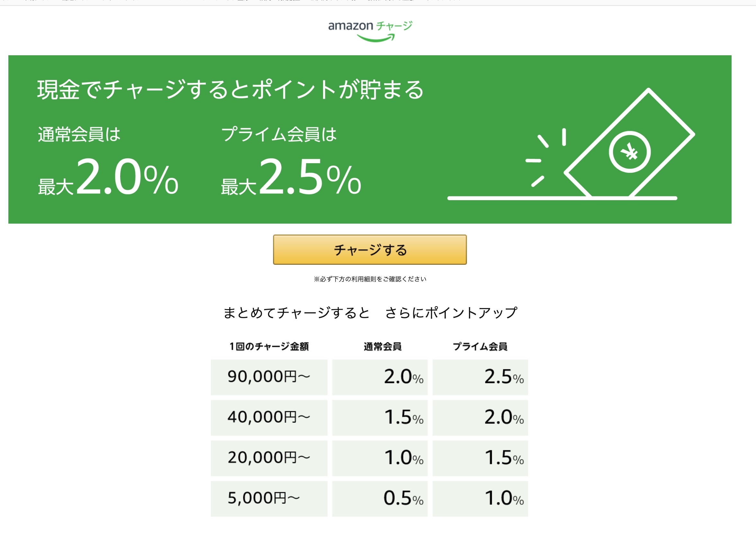Click the 利用細則 notice text below button

(x=370, y=279)
